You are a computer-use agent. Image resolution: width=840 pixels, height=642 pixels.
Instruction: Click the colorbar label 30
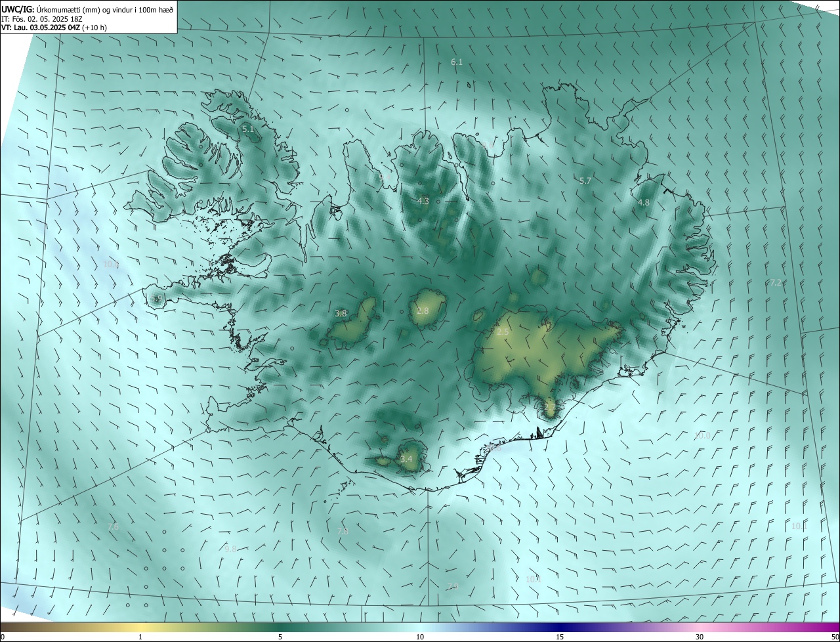[x=700, y=637]
